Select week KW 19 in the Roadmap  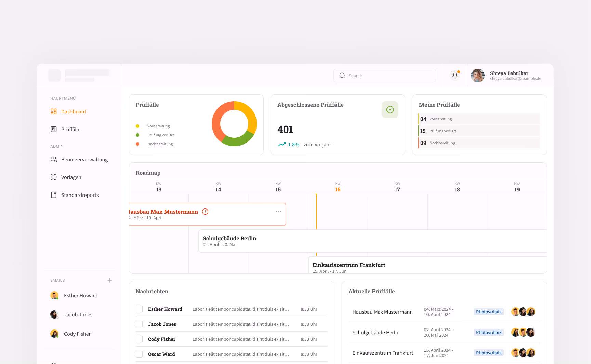pyautogui.click(x=517, y=187)
